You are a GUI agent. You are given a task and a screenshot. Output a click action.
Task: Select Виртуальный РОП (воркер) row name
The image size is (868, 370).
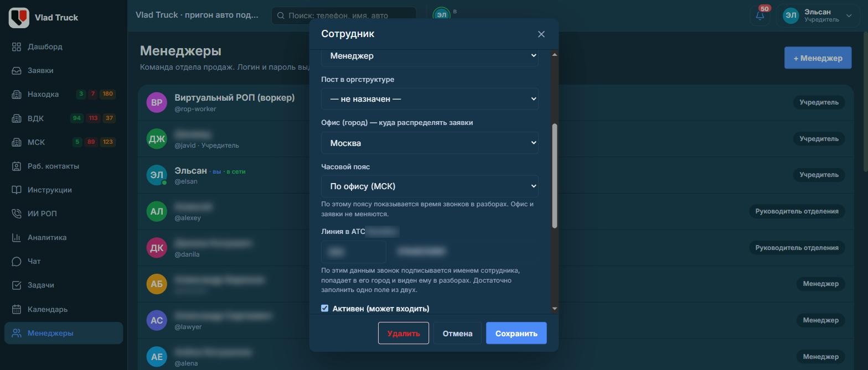235,97
